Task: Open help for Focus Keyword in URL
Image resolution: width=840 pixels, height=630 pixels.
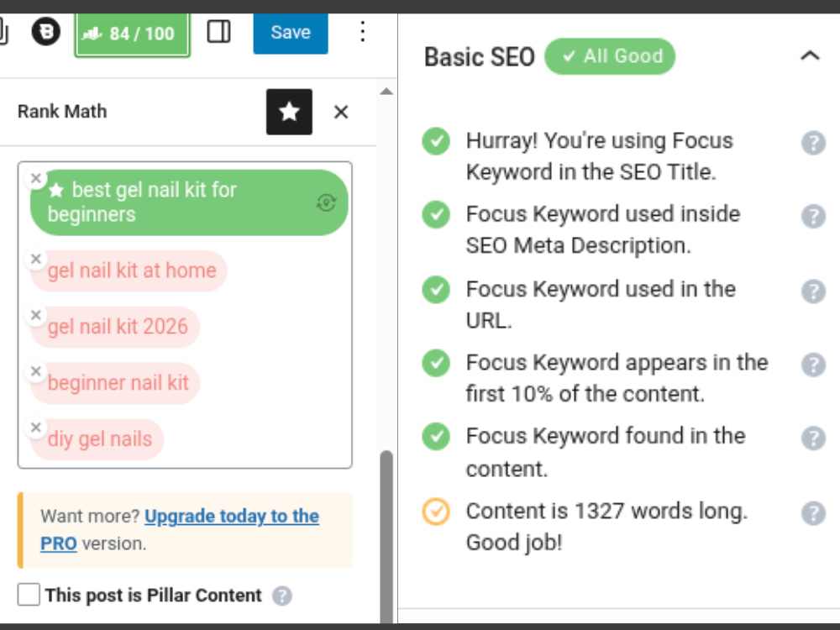Action: click(813, 291)
